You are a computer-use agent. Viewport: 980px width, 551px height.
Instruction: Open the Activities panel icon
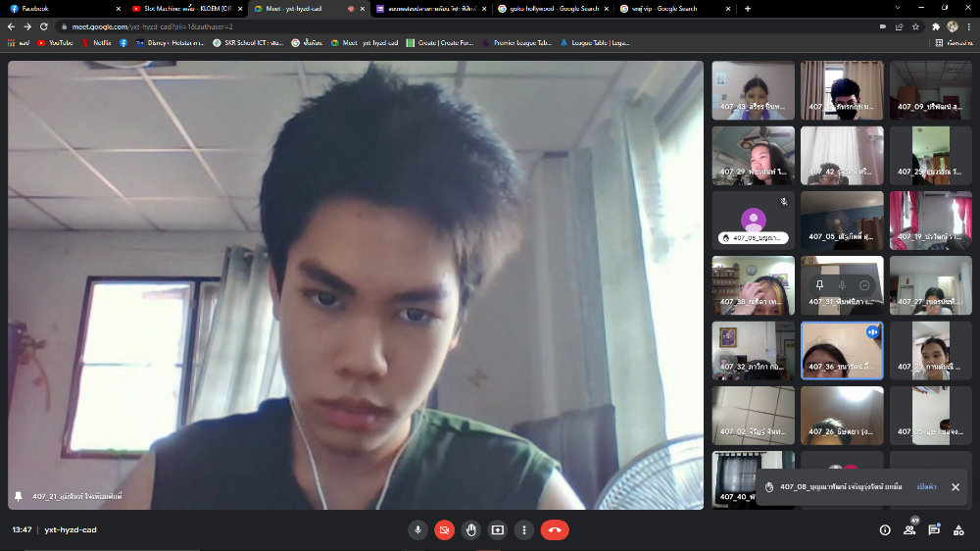point(959,529)
